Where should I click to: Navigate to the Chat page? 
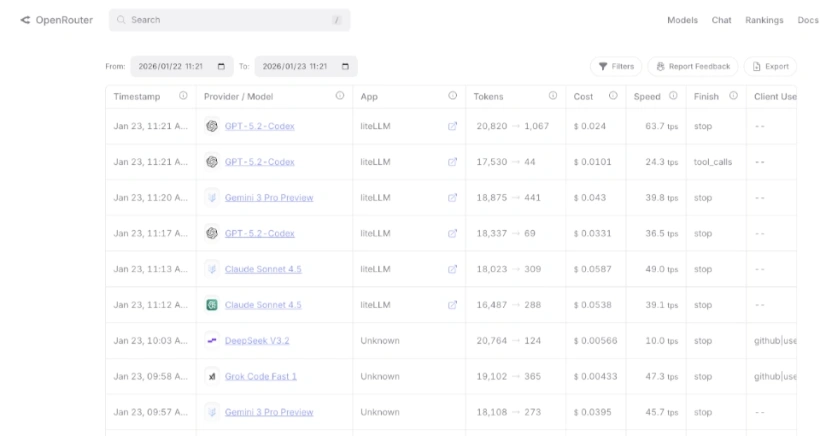coord(721,20)
